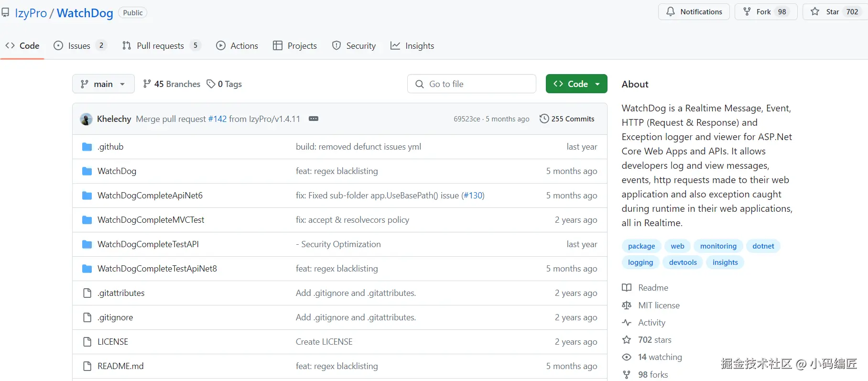The width and height of the screenshot is (868, 381).
Task: Expand the green Code dropdown
Action: click(576, 84)
